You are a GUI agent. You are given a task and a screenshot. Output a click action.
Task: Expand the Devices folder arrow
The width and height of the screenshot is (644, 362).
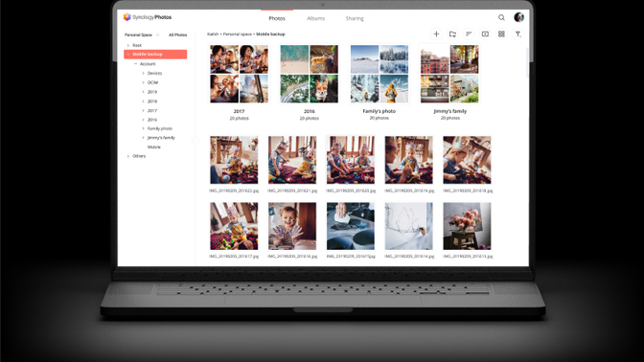(x=144, y=73)
